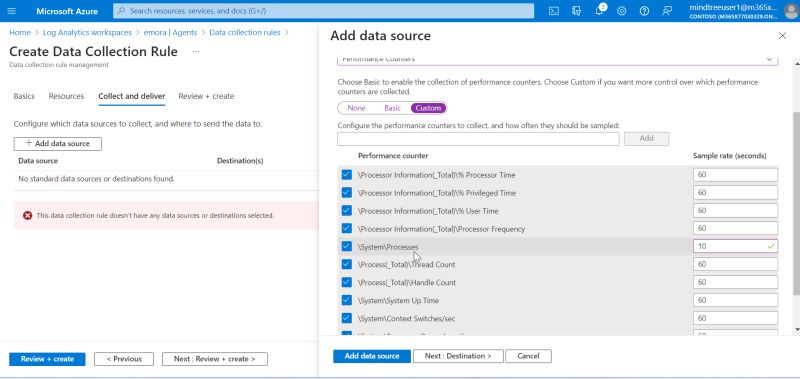Go to Home breadcrumb
The image size is (800, 379).
(x=20, y=32)
